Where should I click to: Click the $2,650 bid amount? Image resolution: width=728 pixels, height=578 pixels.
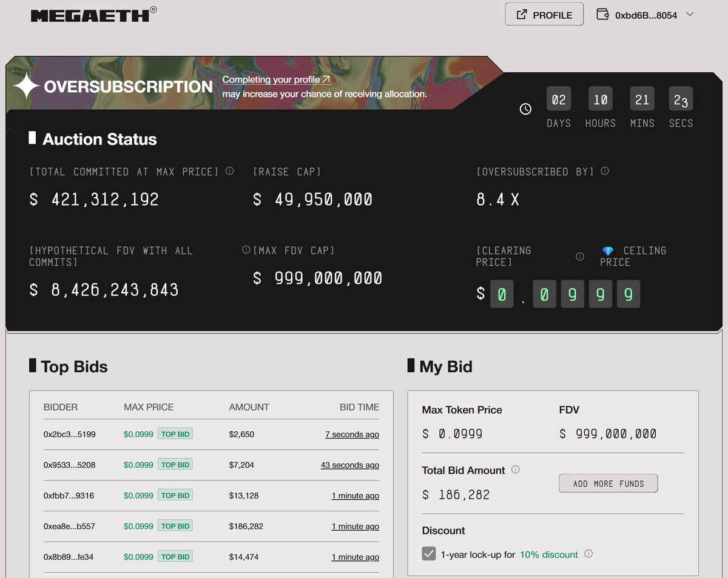tap(241, 434)
